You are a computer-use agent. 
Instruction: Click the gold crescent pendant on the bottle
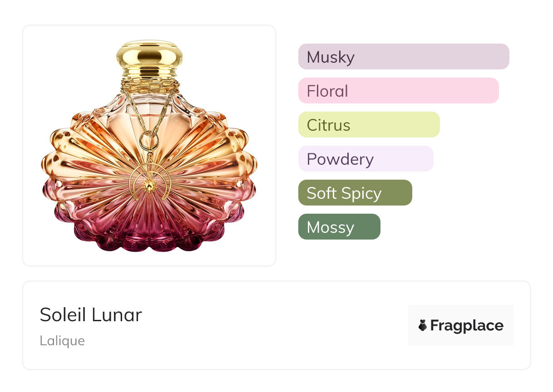tap(148, 183)
